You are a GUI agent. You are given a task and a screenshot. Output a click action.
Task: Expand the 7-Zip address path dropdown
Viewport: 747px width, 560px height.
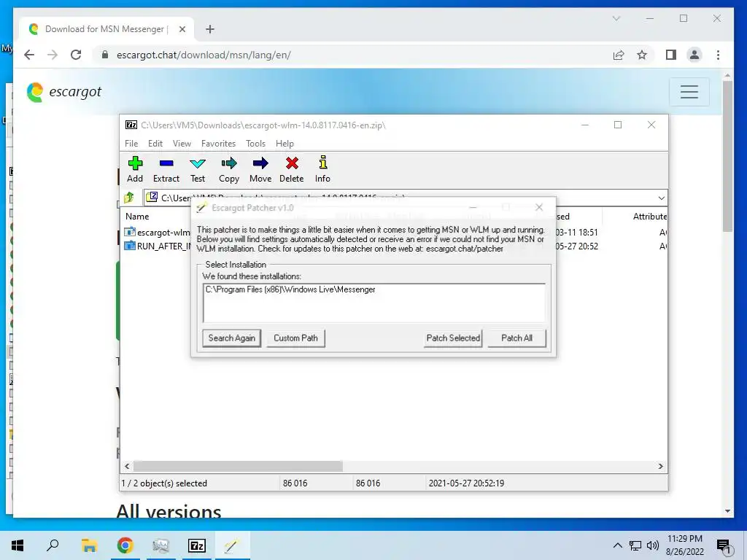[x=661, y=198]
